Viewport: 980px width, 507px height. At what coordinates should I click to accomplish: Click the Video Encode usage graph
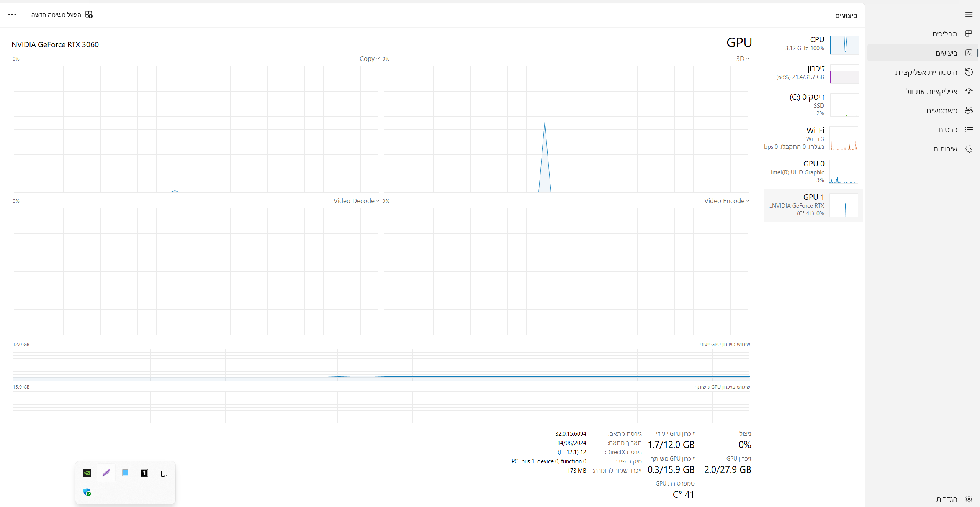[x=566, y=271]
